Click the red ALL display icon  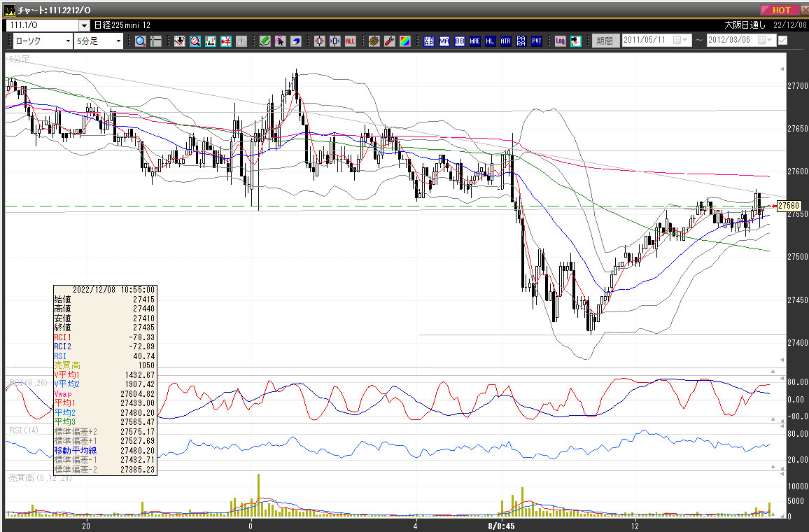(351, 41)
